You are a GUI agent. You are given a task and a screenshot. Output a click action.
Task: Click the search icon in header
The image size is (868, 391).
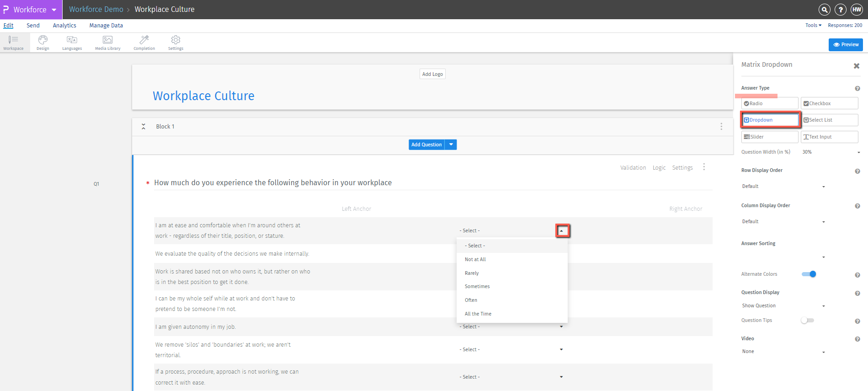point(824,10)
